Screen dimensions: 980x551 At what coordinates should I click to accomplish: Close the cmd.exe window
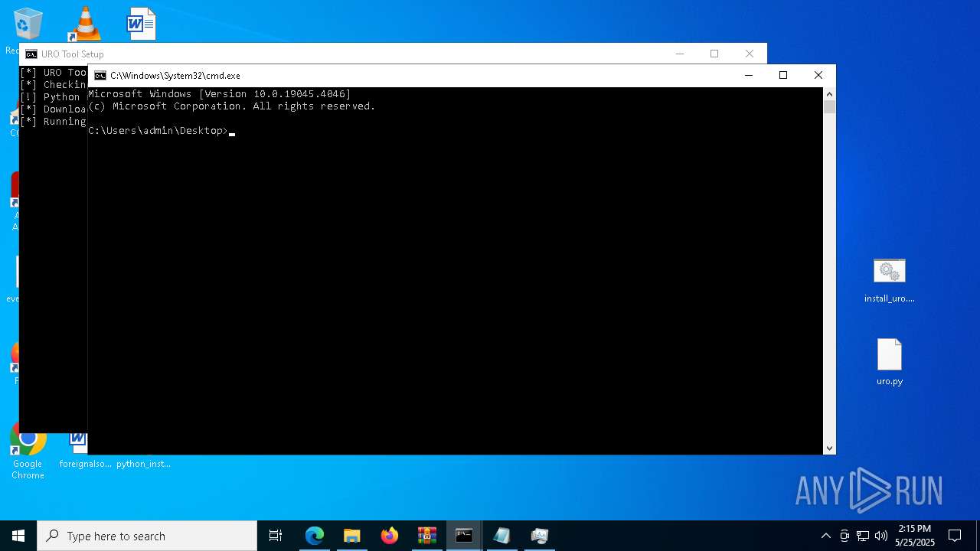coord(818,75)
